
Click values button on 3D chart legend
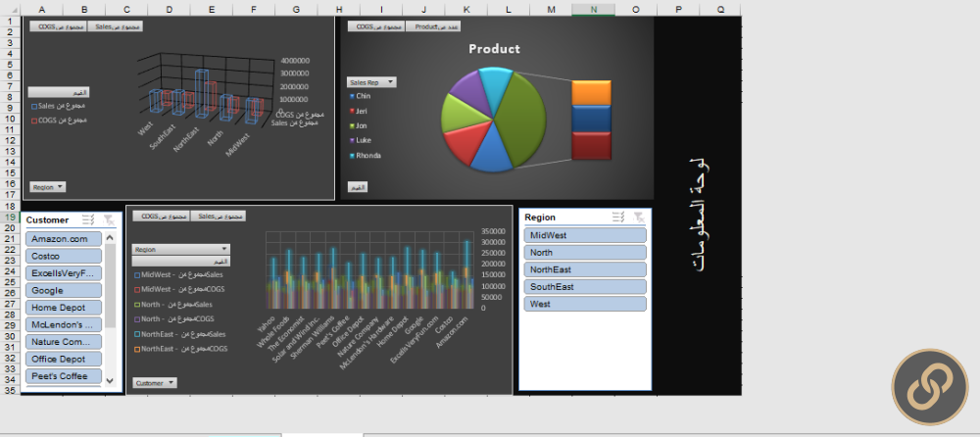59,92
